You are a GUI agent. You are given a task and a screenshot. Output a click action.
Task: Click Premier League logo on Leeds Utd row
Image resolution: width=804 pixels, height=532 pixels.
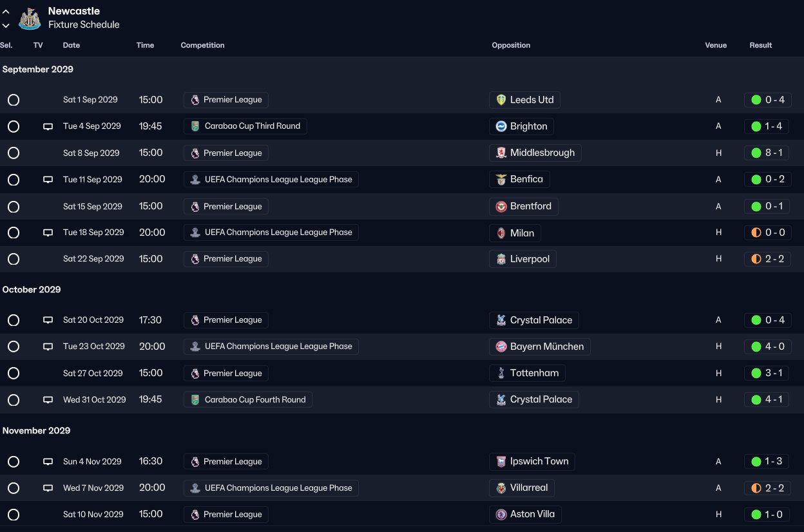coord(195,100)
